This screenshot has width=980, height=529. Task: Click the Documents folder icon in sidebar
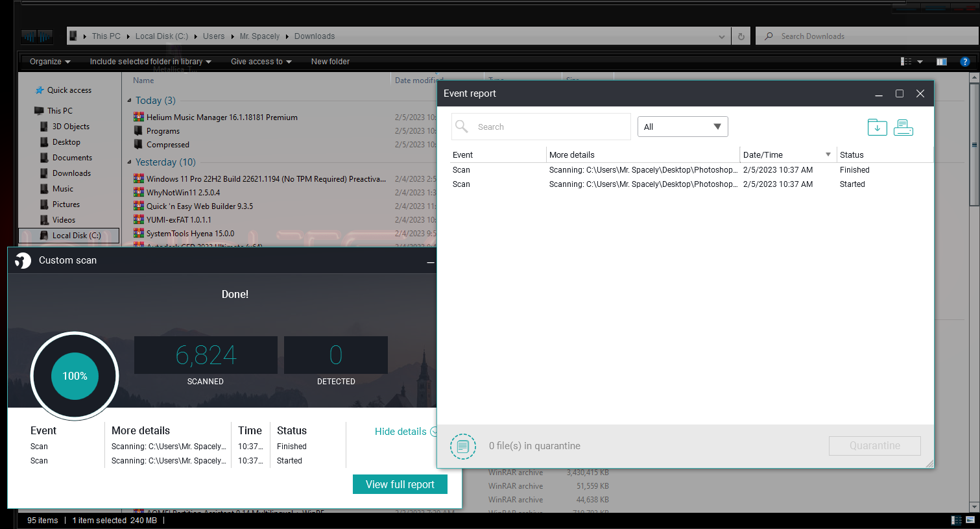pyautogui.click(x=44, y=158)
